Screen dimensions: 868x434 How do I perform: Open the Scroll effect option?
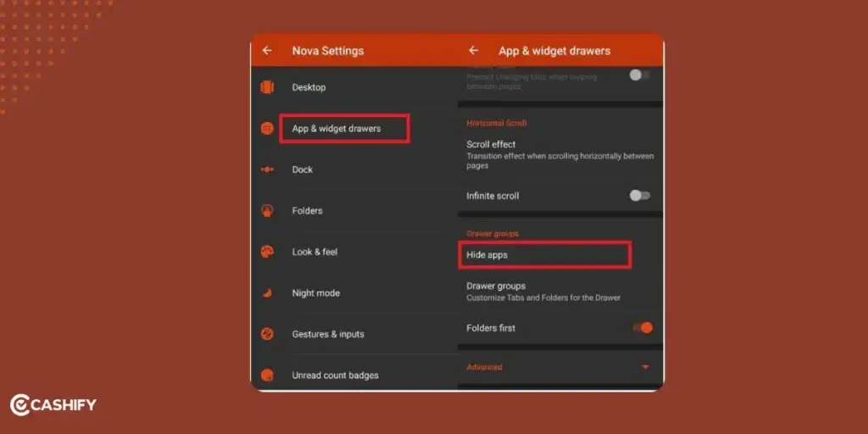560,155
